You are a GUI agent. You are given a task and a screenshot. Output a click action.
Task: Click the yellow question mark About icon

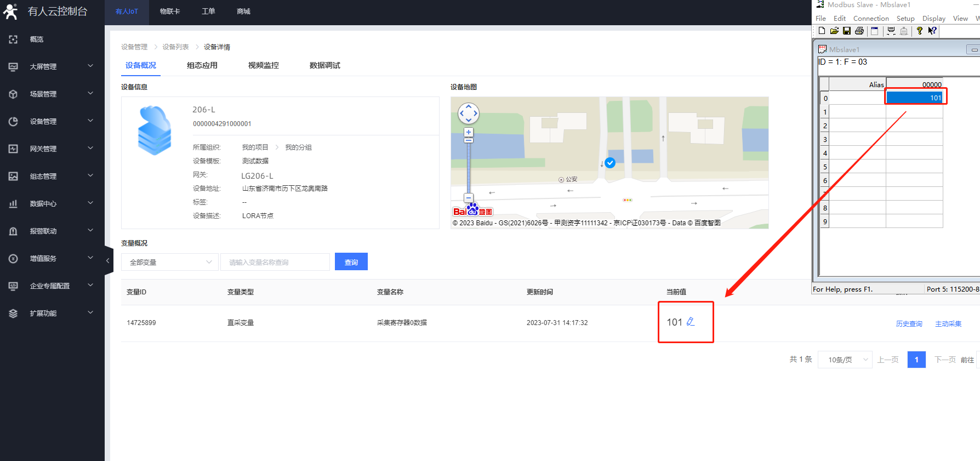point(920,31)
